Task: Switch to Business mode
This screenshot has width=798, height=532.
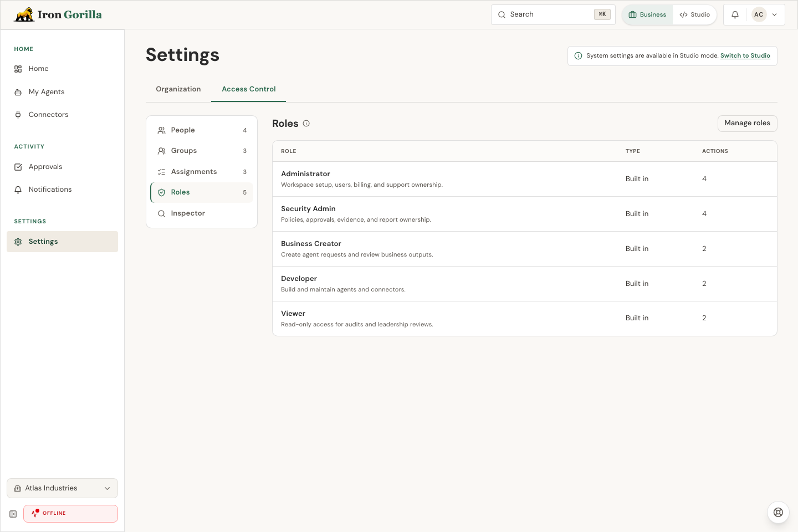Action: 647,14
